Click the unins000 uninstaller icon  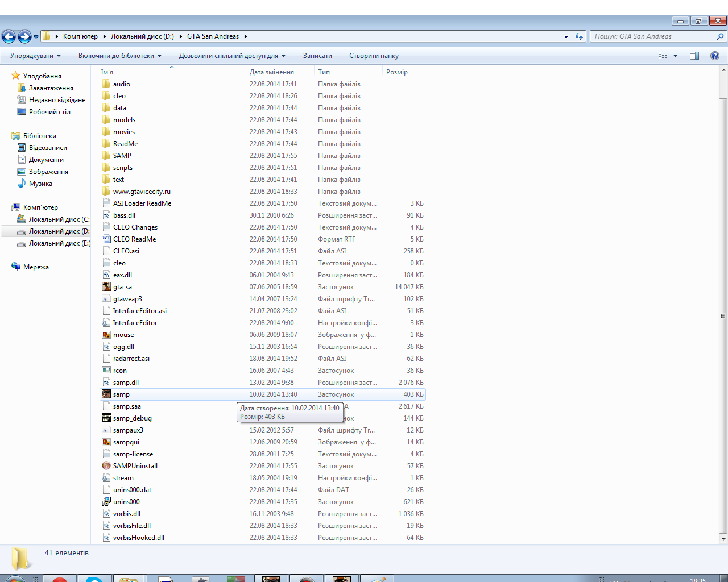pyautogui.click(x=106, y=502)
